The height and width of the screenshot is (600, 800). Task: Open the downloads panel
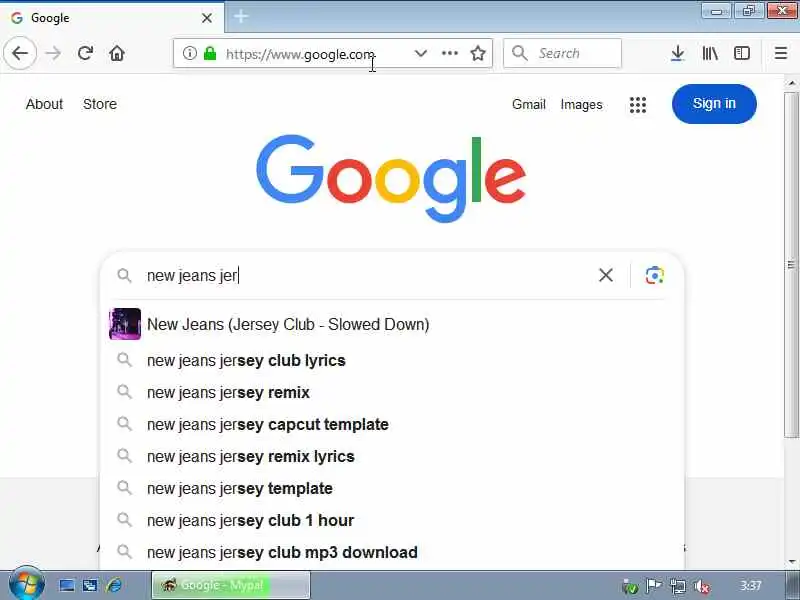tap(677, 53)
